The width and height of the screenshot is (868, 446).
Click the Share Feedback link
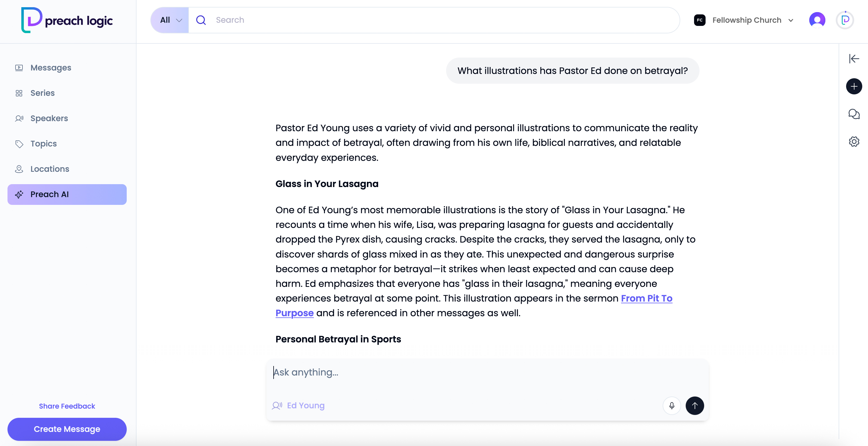tap(67, 406)
